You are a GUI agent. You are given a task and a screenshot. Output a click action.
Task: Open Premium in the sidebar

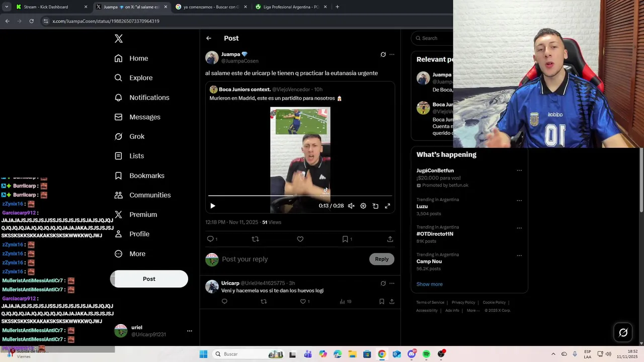[x=136, y=215]
